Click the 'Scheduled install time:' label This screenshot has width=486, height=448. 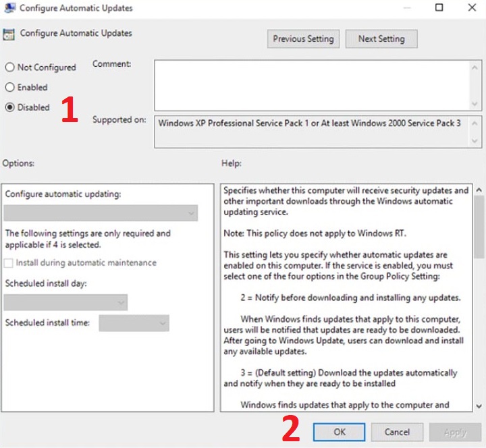click(x=47, y=323)
